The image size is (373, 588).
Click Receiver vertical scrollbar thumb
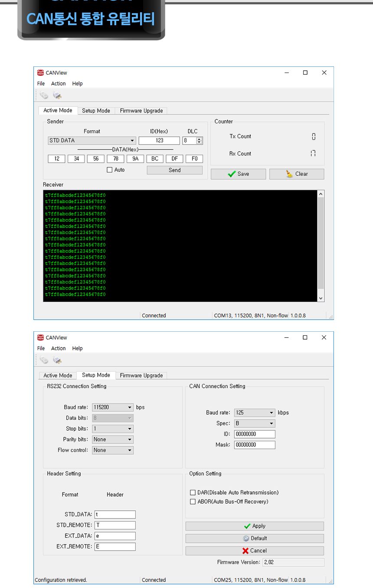321,244
